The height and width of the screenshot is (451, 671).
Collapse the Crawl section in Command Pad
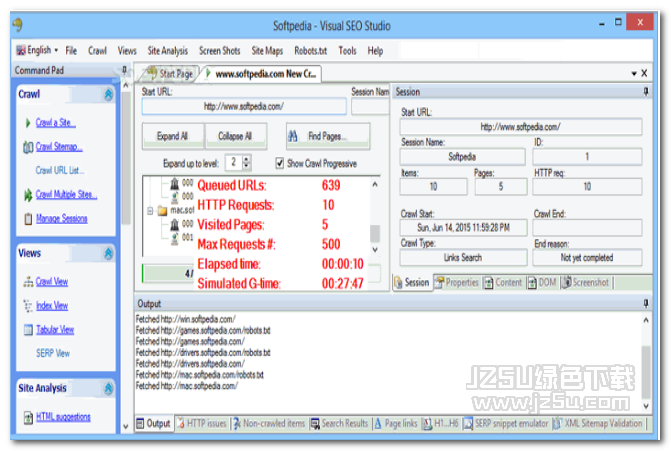[x=108, y=95]
